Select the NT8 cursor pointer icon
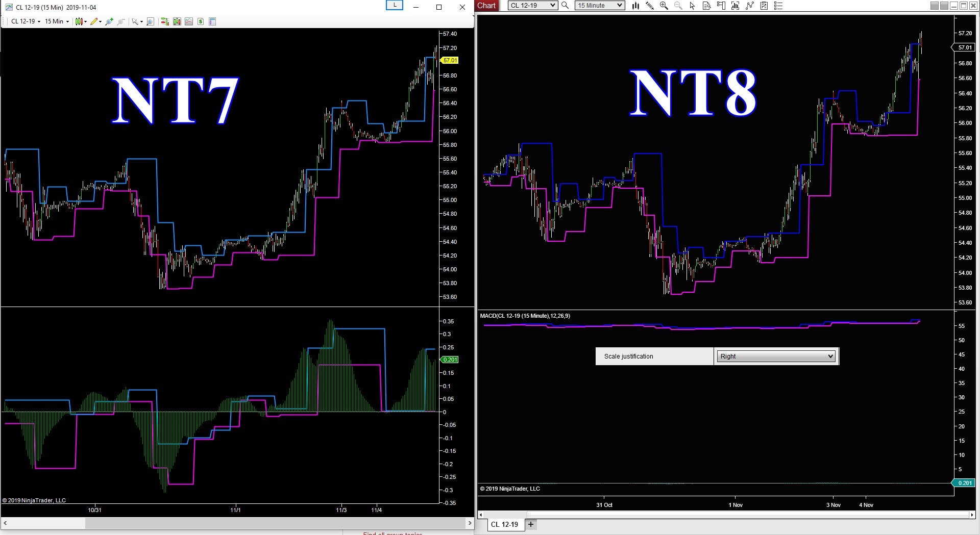This screenshot has height=535, width=980. tap(693, 6)
